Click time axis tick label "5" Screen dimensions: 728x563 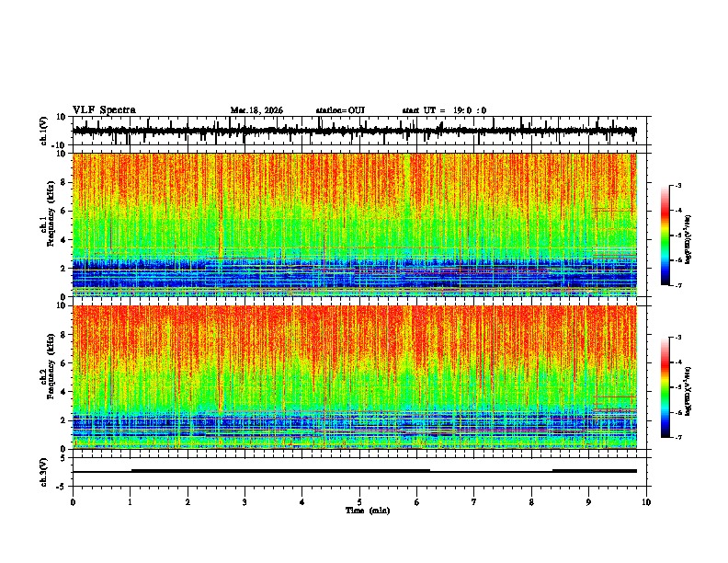(x=359, y=502)
